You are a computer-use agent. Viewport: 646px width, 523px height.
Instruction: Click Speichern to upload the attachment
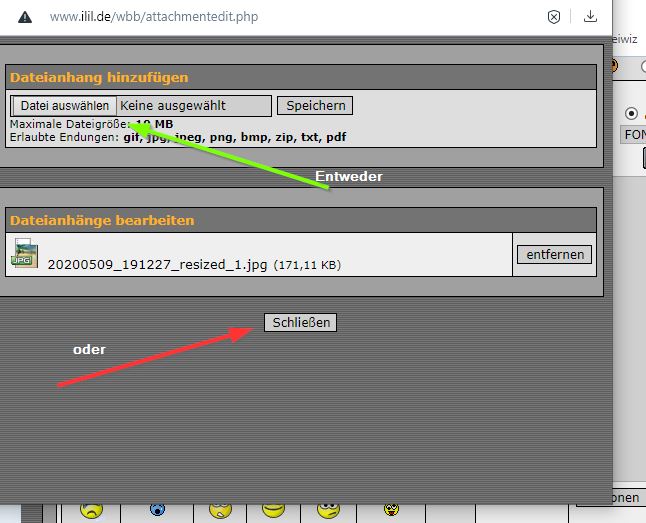(x=314, y=105)
